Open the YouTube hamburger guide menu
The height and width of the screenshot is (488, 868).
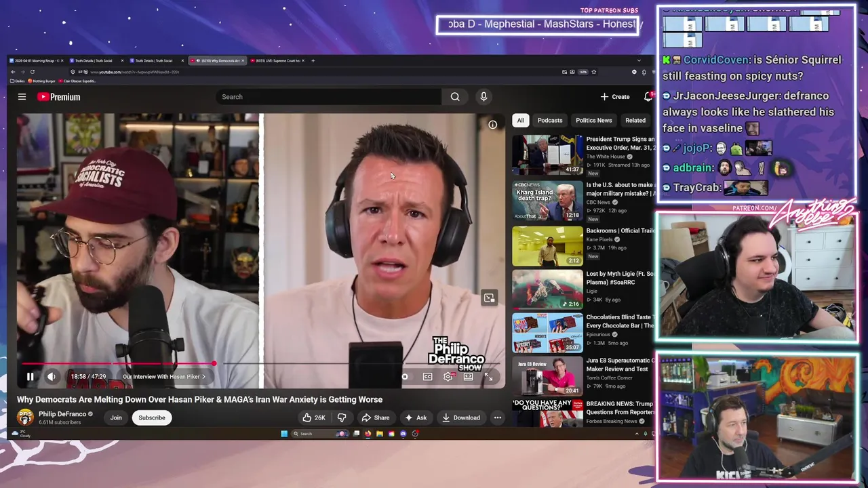click(x=22, y=97)
